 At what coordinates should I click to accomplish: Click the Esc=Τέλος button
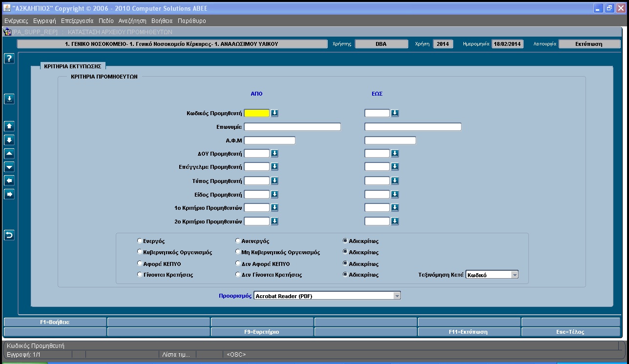(x=570, y=332)
